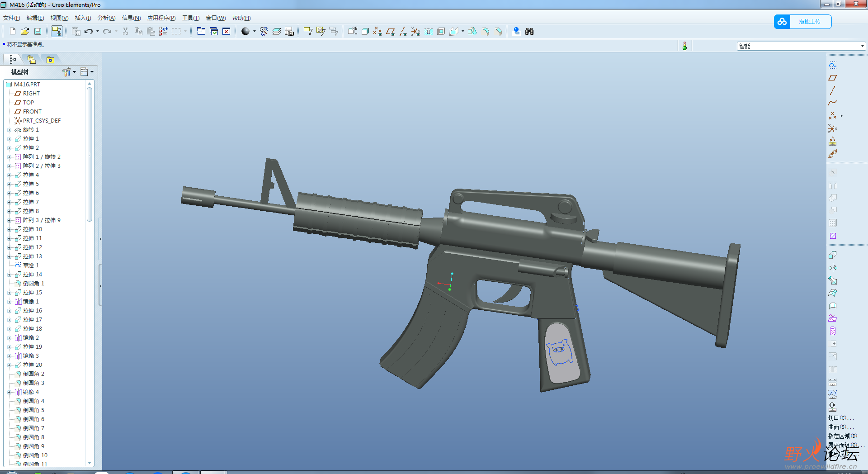This screenshot has height=474, width=868.
Task: Click 指定区域(D) in right panel
Action: pyautogui.click(x=842, y=436)
